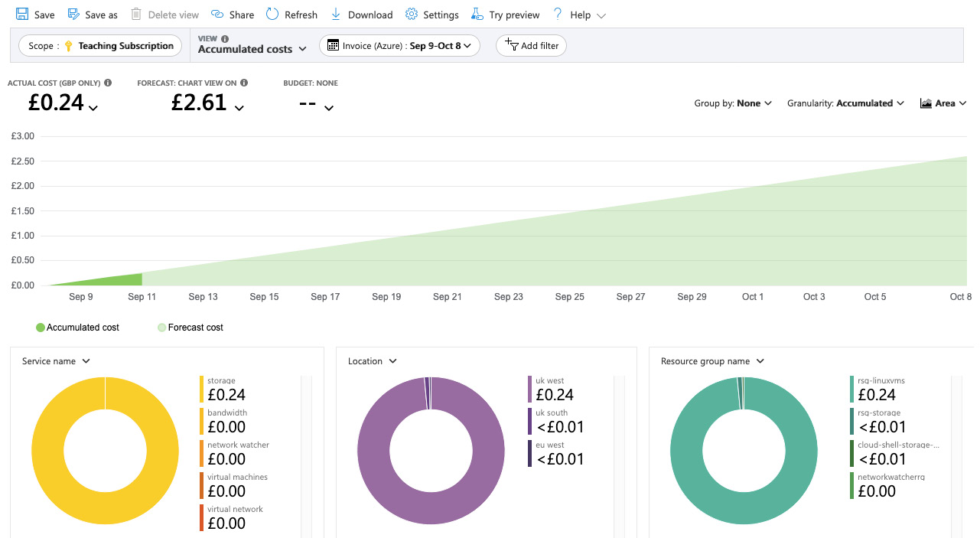Viewport: 980px width, 538px height.
Task: Click the Share cloud icon
Action: point(217,15)
